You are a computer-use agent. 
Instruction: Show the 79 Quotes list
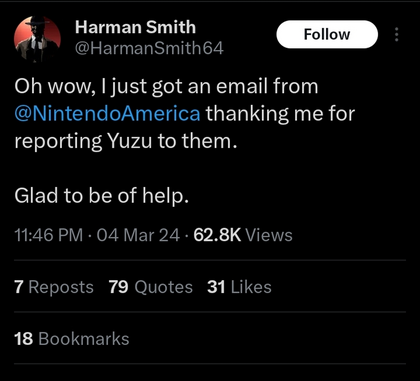151,287
